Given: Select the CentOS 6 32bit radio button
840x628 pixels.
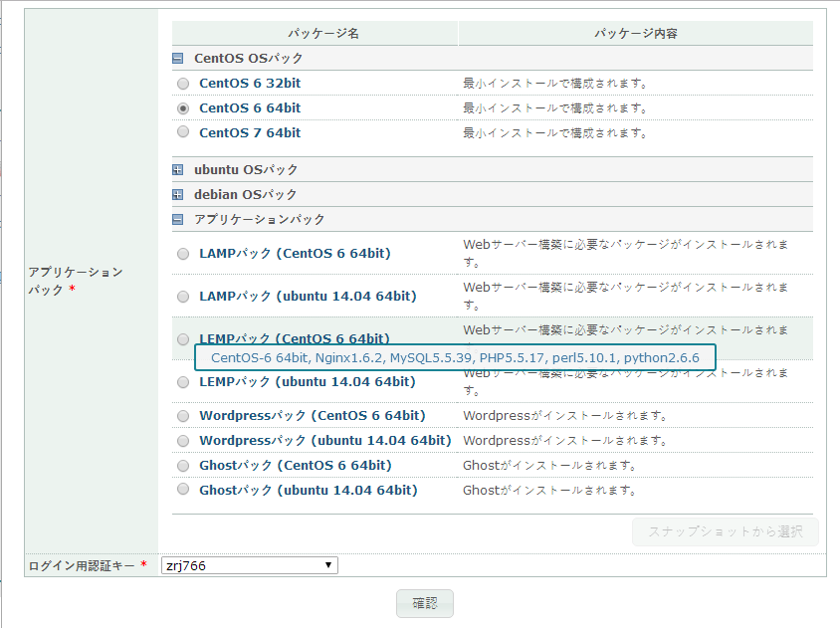Looking at the screenshot, I should [183, 84].
